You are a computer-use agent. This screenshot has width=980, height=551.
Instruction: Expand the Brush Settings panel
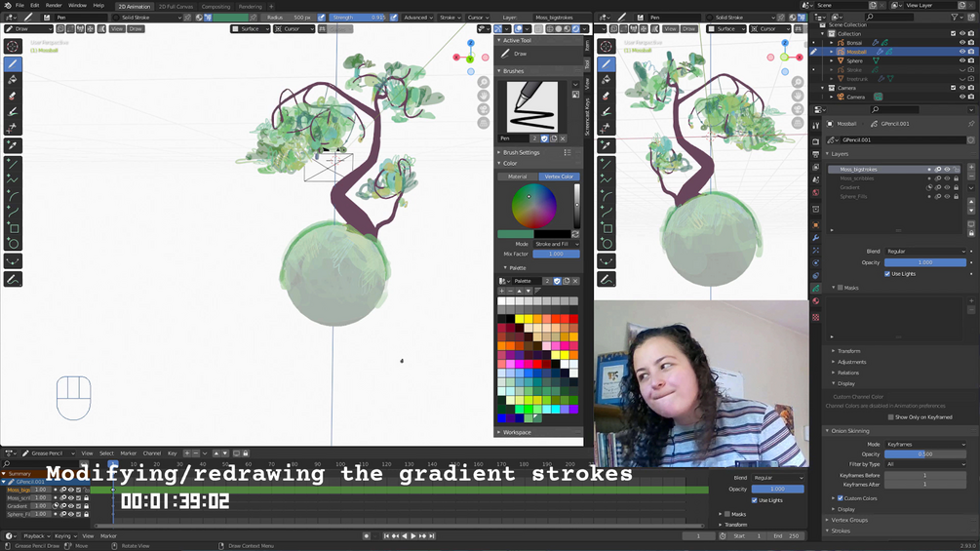[522, 152]
